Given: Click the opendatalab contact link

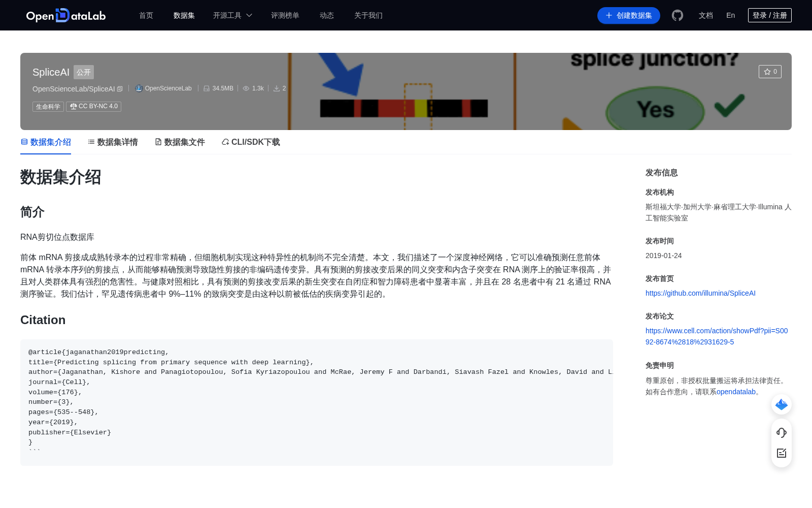Looking at the screenshot, I should (736, 392).
